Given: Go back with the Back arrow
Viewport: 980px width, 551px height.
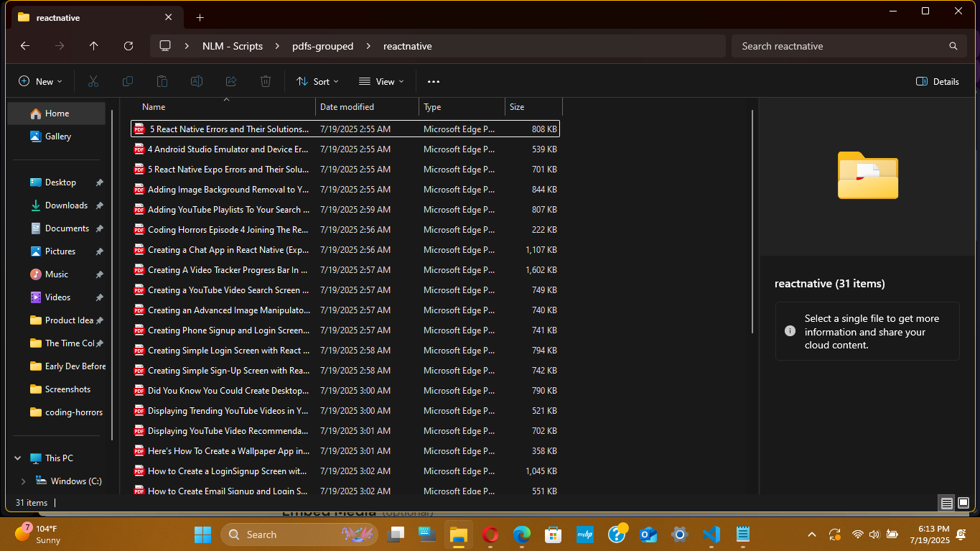Looking at the screenshot, I should pos(25,46).
